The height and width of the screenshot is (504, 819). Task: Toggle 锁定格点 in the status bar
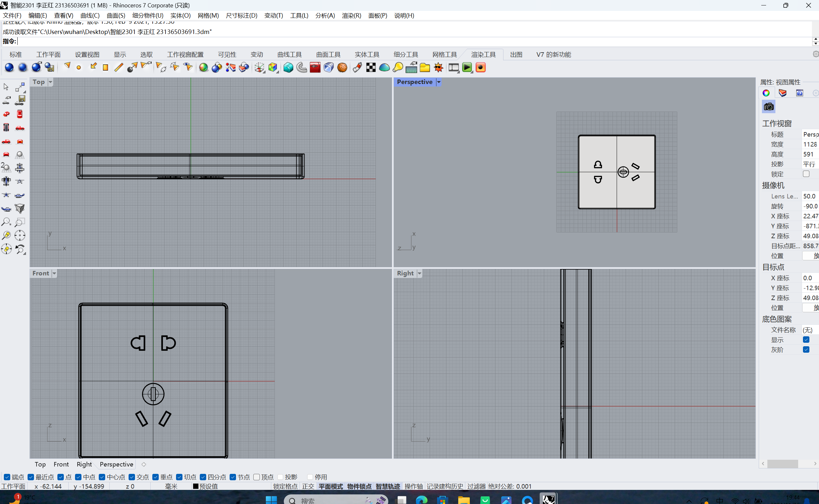click(285, 486)
